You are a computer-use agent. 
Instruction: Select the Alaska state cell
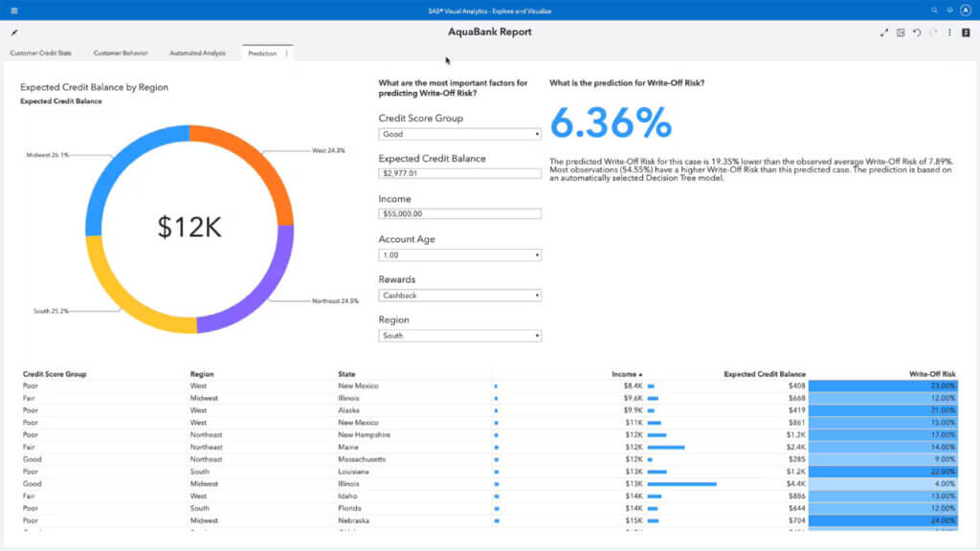click(x=348, y=410)
